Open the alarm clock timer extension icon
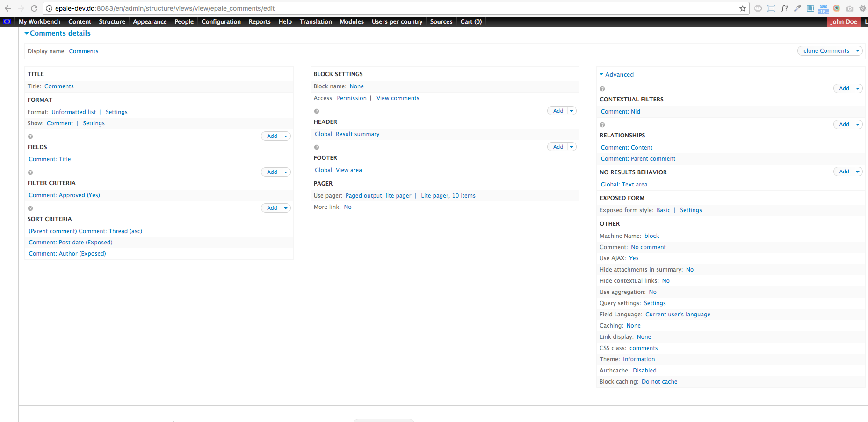Image resolution: width=868 pixels, height=422 pixels. (x=824, y=8)
